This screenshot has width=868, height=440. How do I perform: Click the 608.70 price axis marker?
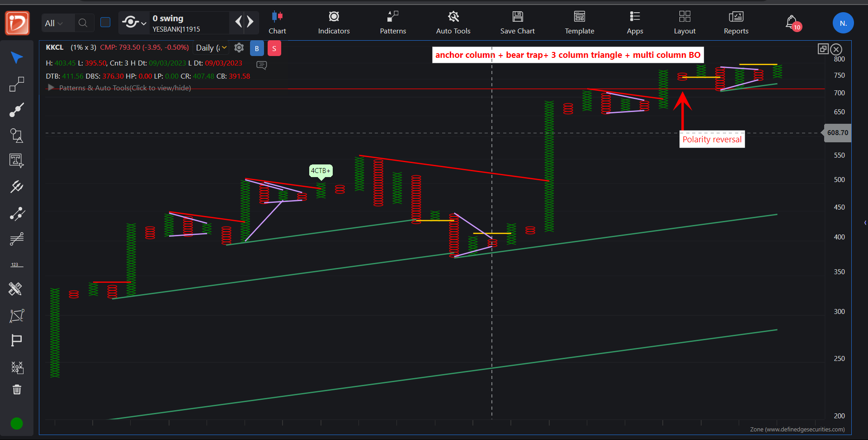pos(837,133)
